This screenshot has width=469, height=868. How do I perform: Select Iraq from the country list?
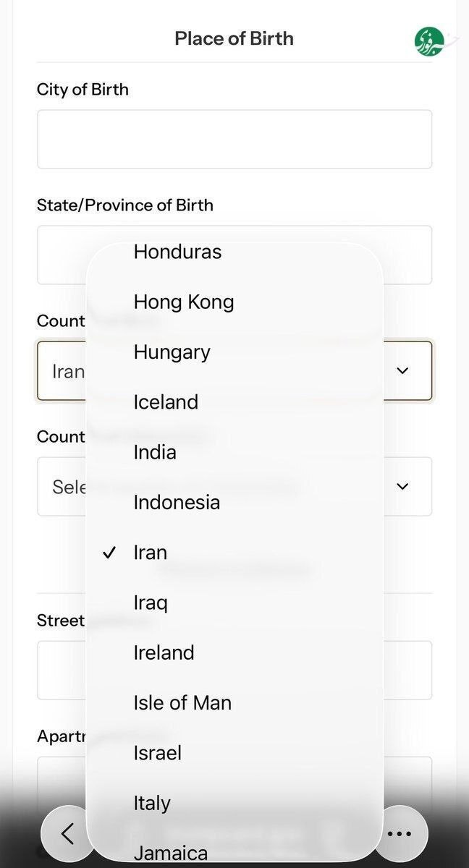(151, 603)
